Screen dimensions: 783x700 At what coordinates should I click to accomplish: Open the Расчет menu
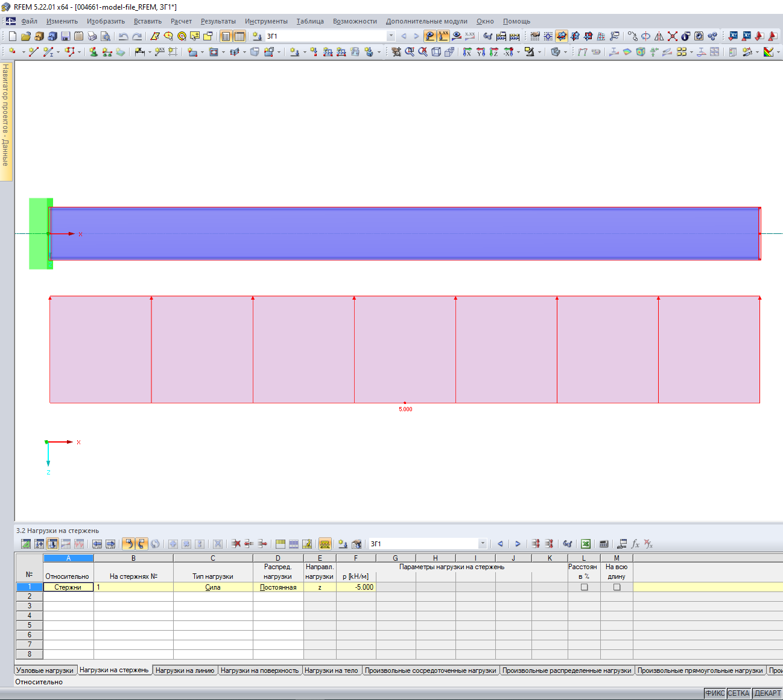181,21
